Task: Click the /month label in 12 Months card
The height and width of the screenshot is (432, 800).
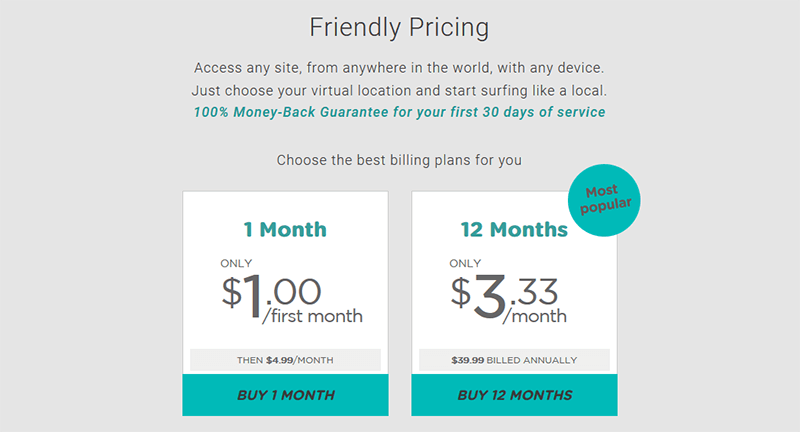Action: [535, 316]
